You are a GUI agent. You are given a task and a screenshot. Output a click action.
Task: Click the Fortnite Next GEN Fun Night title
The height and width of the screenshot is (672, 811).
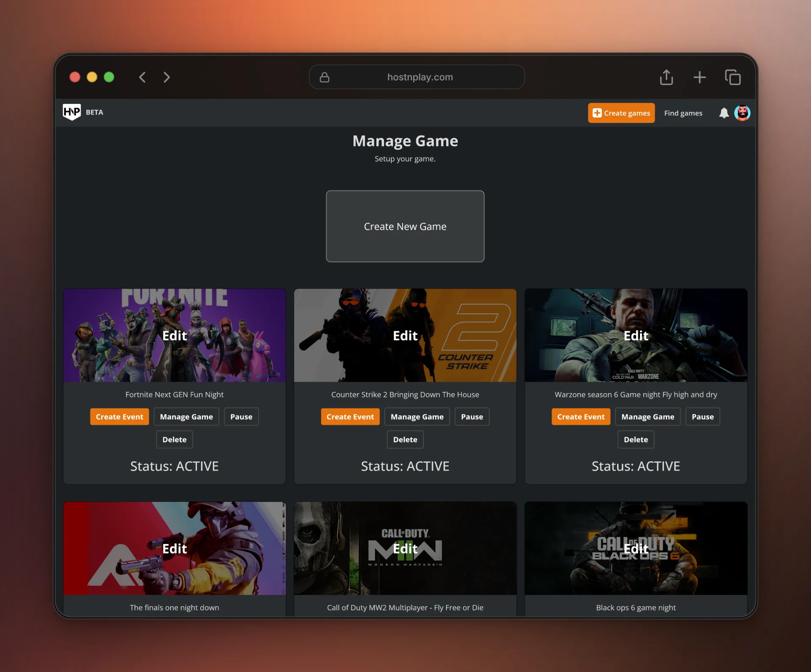(x=174, y=394)
